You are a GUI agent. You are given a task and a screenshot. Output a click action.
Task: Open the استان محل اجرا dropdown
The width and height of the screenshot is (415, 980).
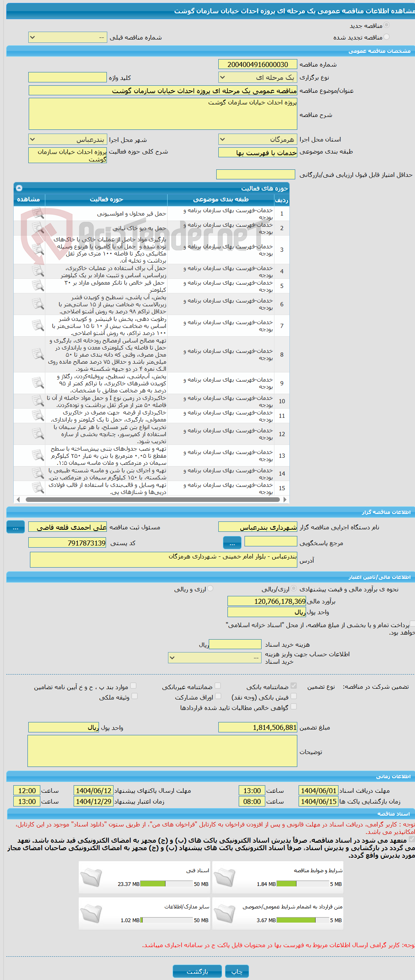click(257, 139)
